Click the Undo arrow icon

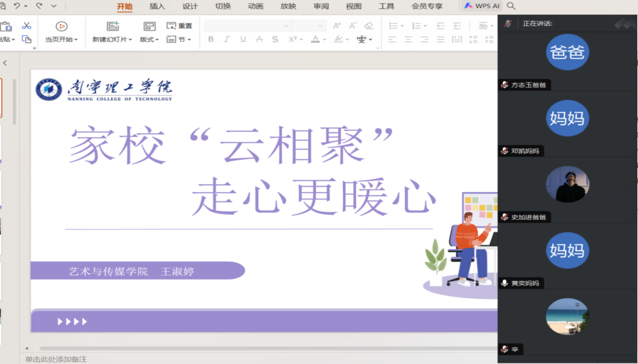(x=17, y=6)
